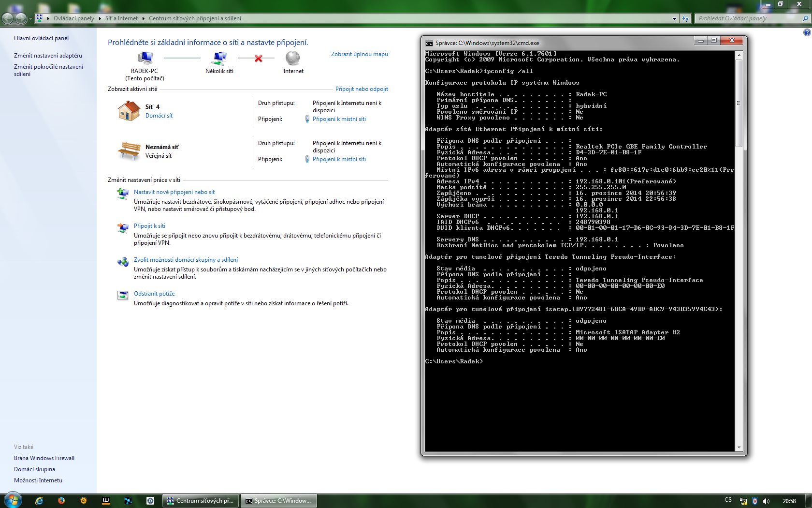Screen dimensions: 812x508
Task: Expand the arrow after Ovládací panely breadcrumb
Action: (x=100, y=18)
